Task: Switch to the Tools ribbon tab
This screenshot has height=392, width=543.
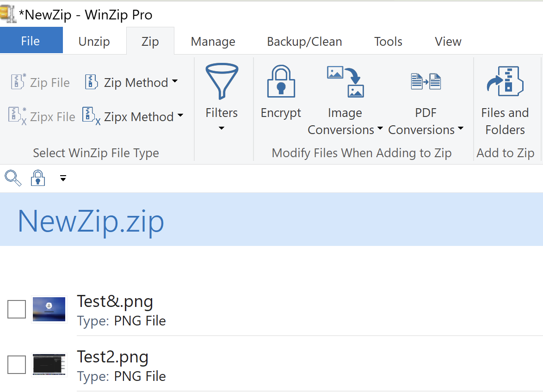Action: tap(388, 41)
